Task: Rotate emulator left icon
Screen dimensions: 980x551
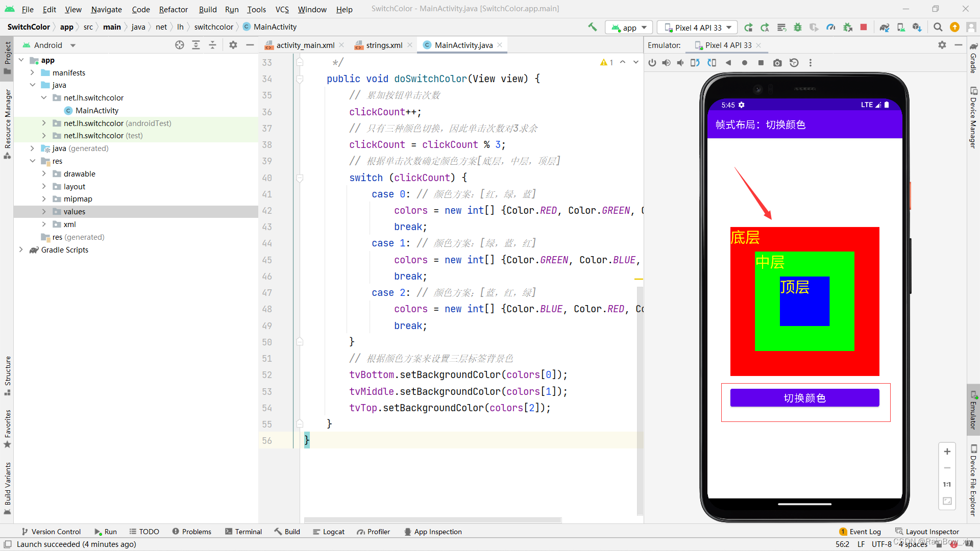Action: [x=695, y=63]
